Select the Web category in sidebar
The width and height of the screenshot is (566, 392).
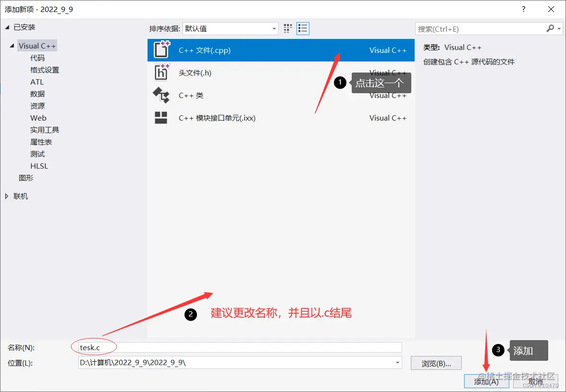38,118
